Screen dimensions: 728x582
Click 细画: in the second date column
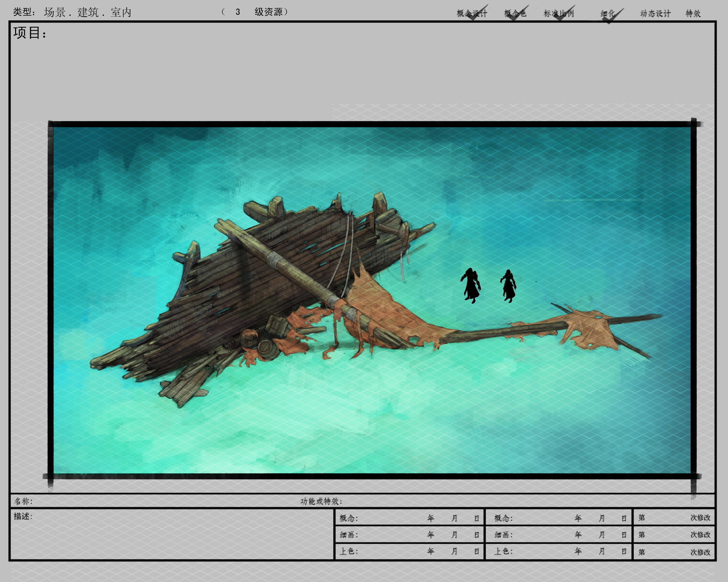[x=503, y=534]
